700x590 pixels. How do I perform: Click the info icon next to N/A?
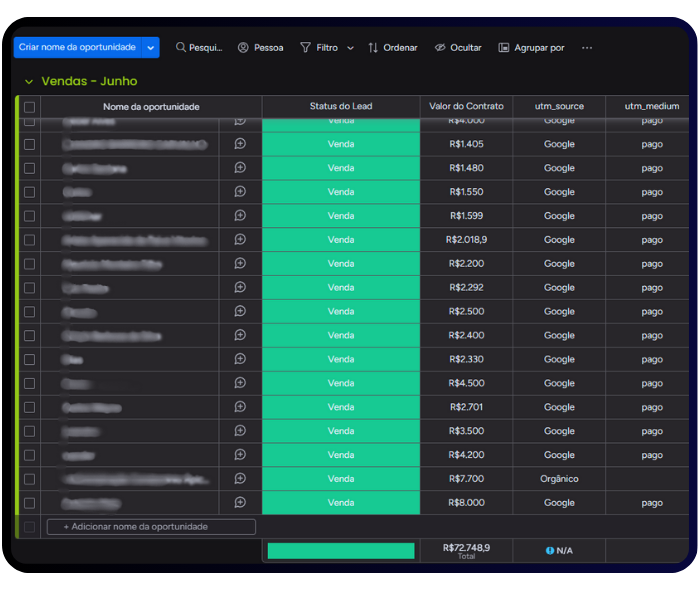550,551
